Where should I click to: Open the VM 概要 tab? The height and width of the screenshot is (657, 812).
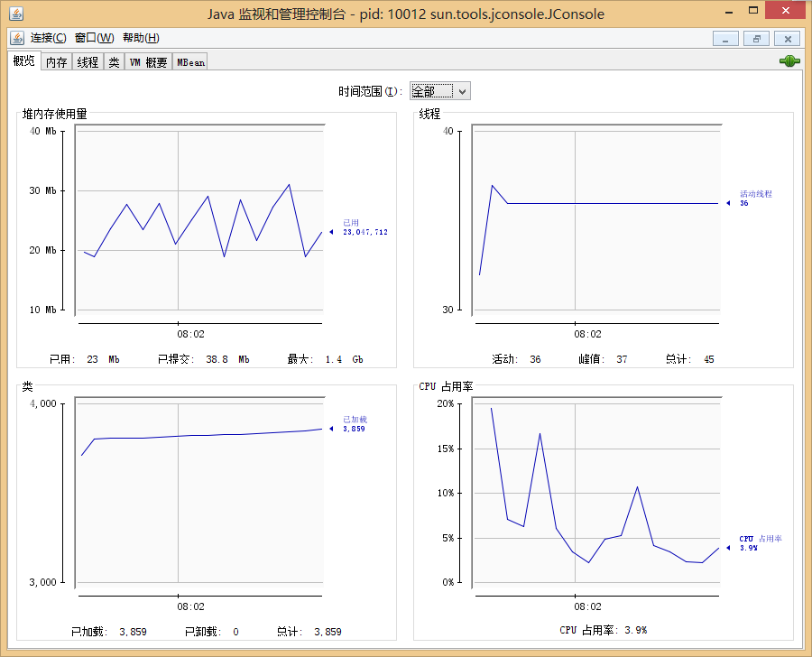[148, 62]
